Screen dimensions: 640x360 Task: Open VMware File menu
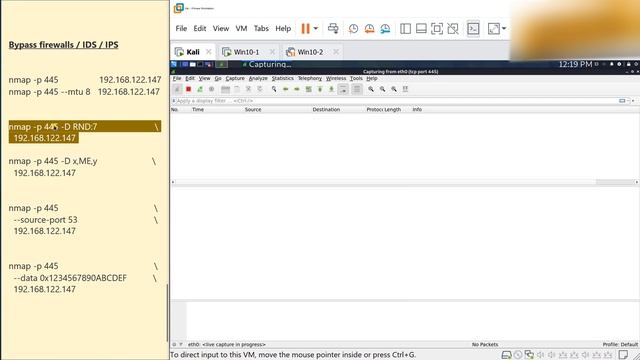pyautogui.click(x=181, y=28)
